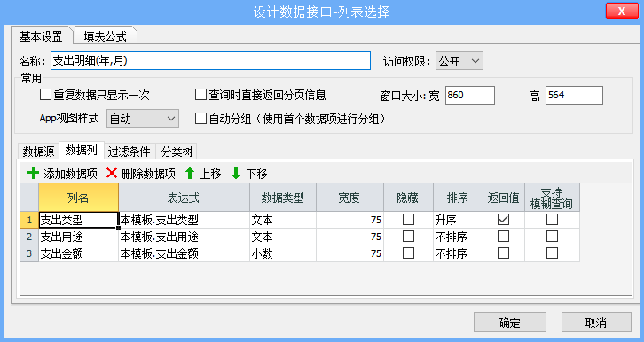Viewport: 644px width, 342px height.
Task: Click 不排序 cell in 支出金额 row
Action: pos(458,253)
